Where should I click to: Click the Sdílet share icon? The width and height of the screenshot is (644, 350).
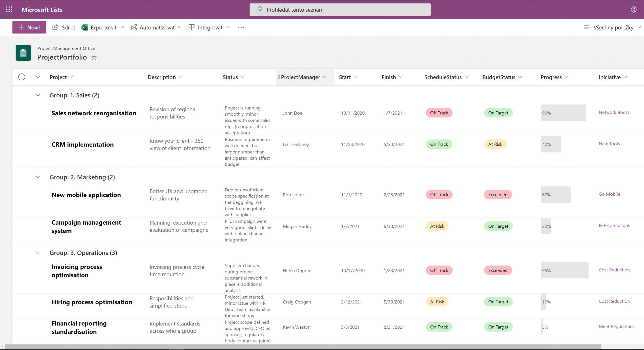click(55, 27)
